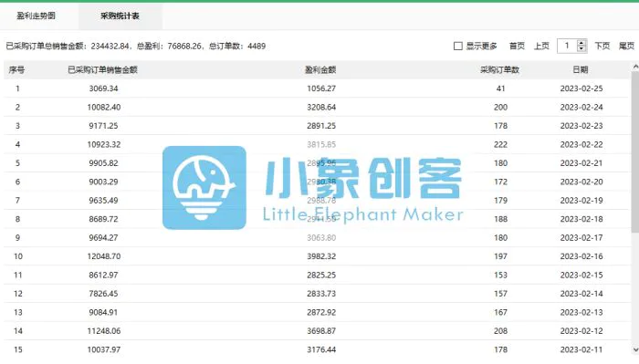Click 上页 previous page button
The image size is (639, 364).
pyautogui.click(x=541, y=46)
